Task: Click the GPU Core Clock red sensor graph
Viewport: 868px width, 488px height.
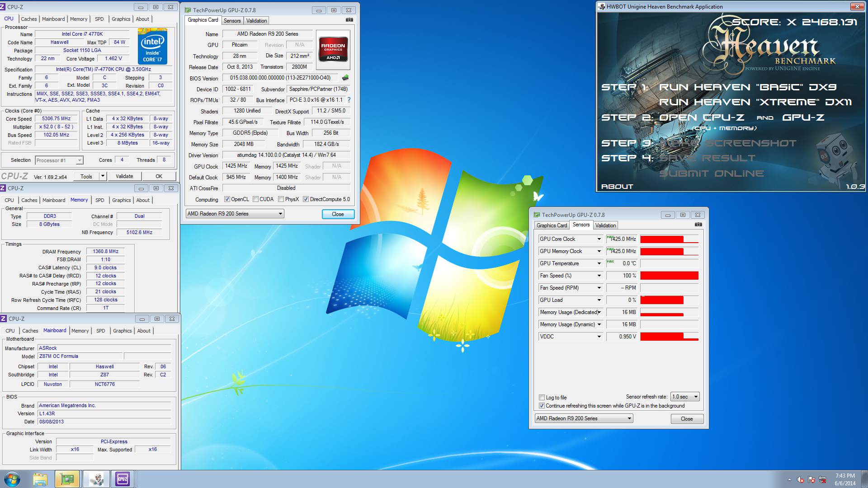Action: point(670,239)
